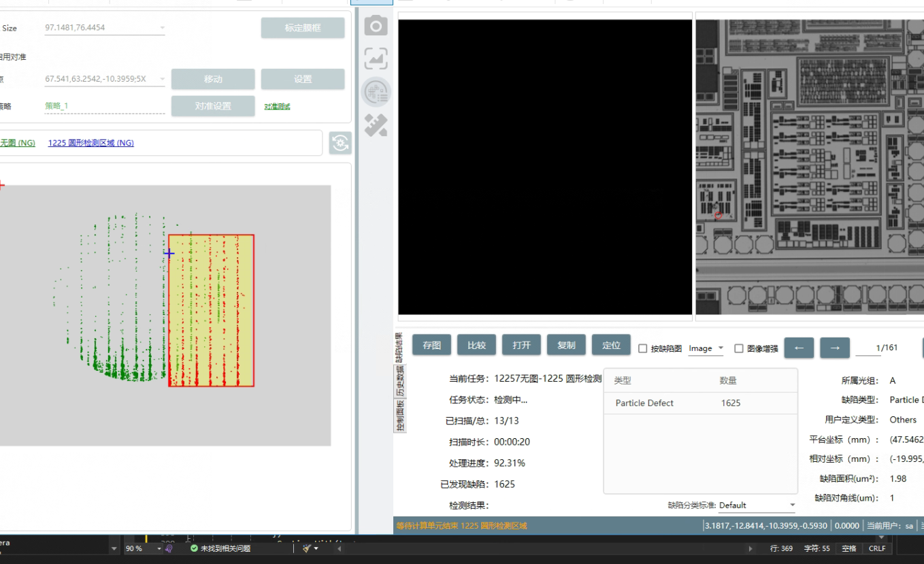Click the 类型 column header
This screenshot has height=564, width=924.
pos(623,381)
